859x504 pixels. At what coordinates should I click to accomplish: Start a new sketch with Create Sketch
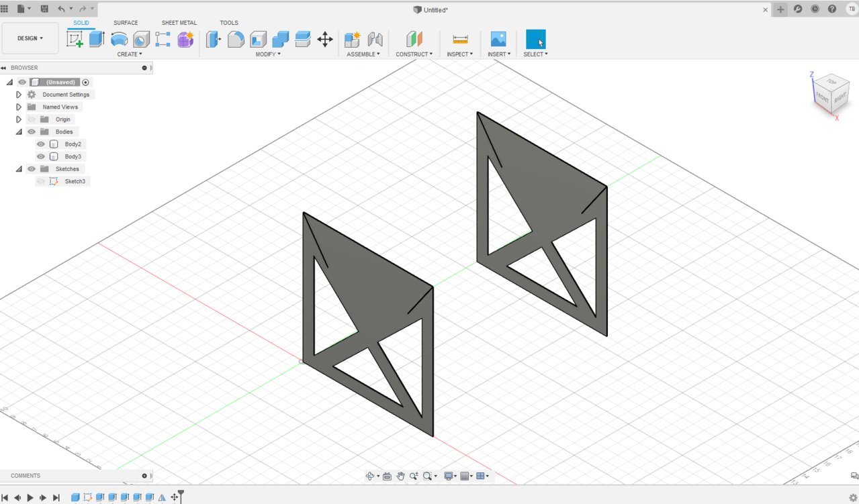click(75, 39)
